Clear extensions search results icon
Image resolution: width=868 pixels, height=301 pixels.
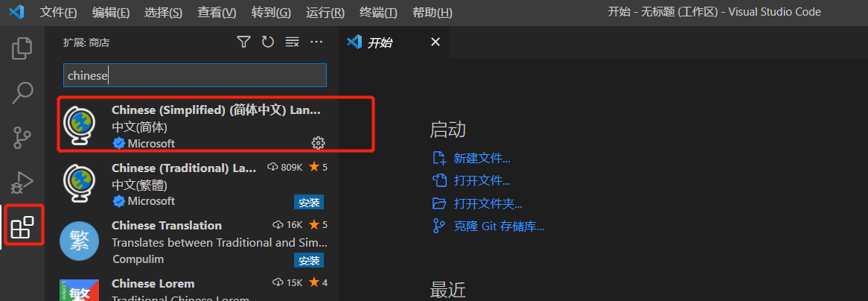(x=292, y=42)
